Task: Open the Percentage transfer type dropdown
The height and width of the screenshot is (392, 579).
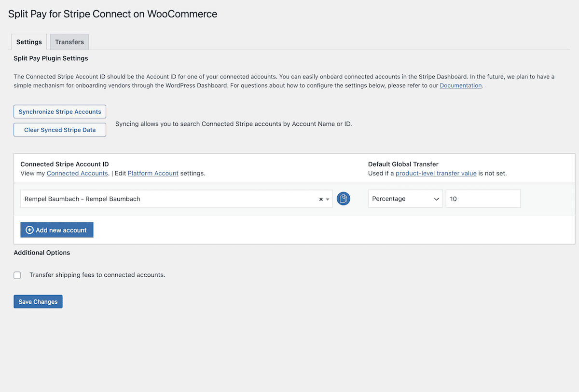Action: click(x=405, y=199)
